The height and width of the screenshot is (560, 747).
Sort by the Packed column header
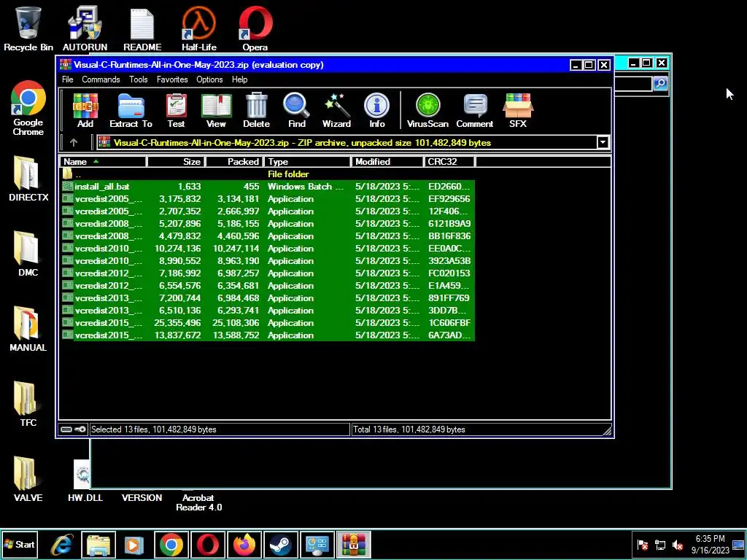(234, 162)
